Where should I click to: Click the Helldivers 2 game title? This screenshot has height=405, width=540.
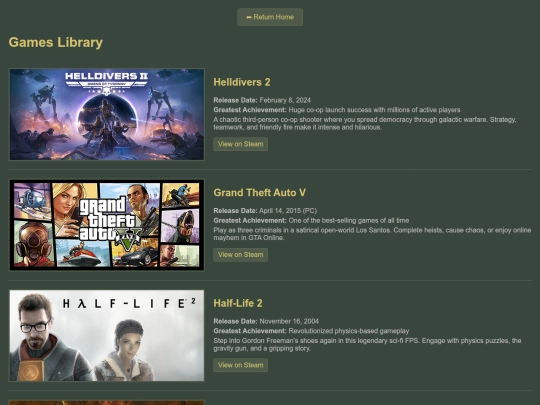coord(242,82)
